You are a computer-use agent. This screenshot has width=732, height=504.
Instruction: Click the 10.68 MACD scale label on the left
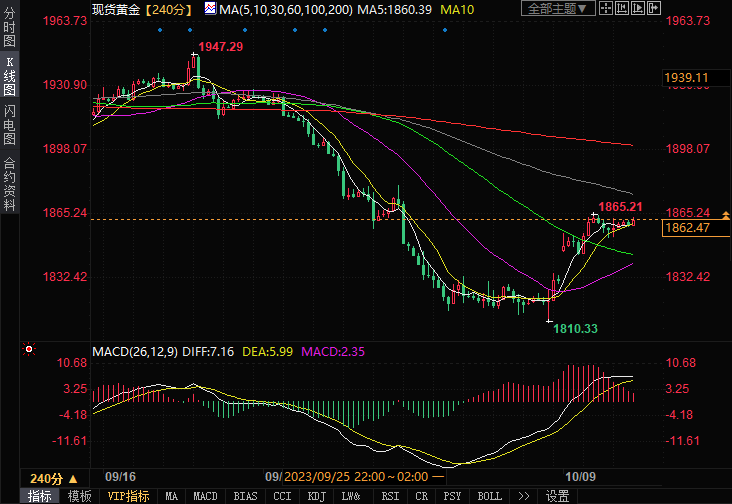tap(71, 363)
